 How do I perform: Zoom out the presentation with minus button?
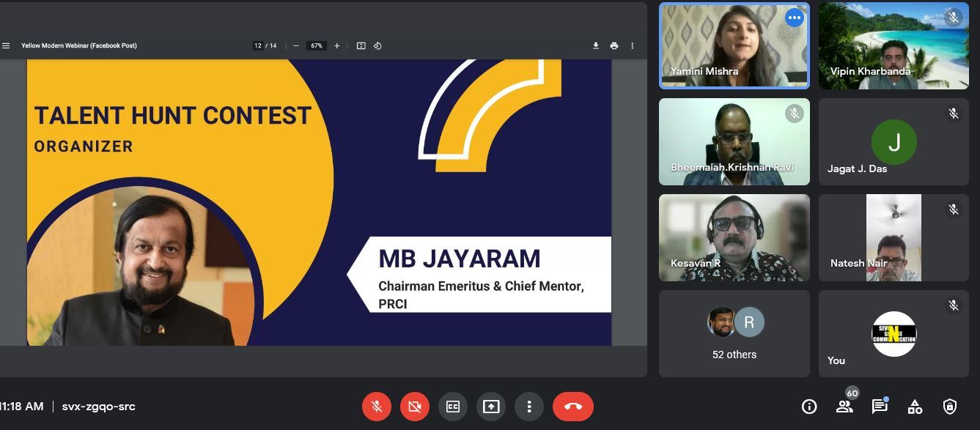click(x=296, y=45)
